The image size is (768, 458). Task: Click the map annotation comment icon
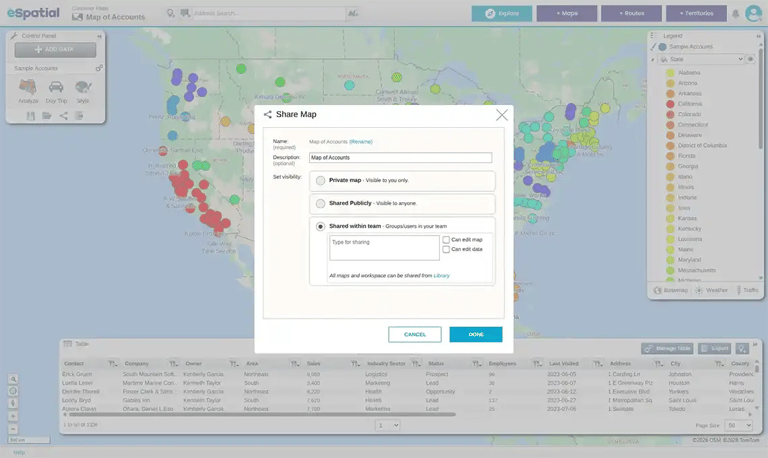[x=185, y=13]
